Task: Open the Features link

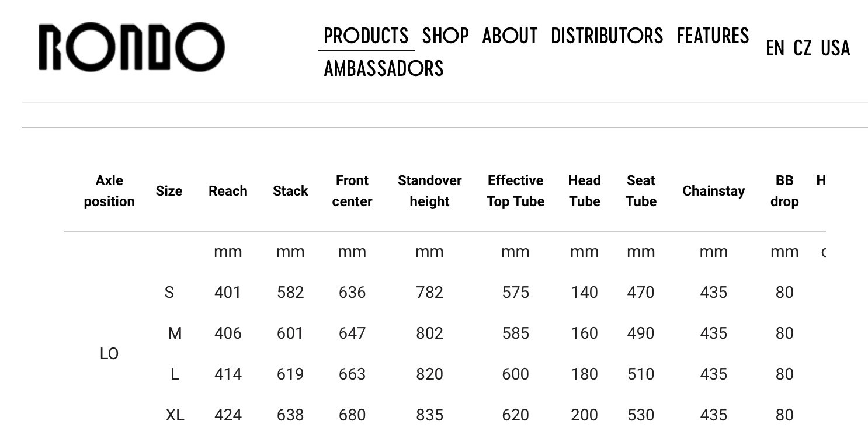Action: [713, 36]
